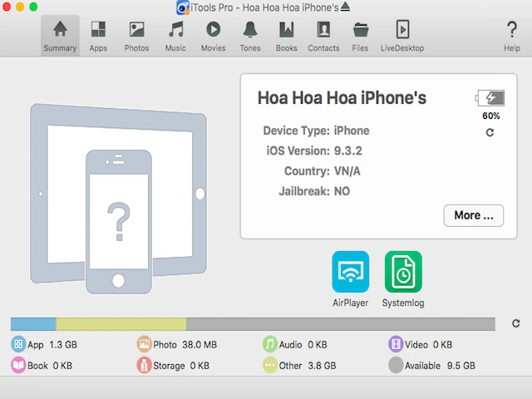Viewport: 532px width, 399px height.
Task: Go to the Movies section
Action: coord(213,36)
